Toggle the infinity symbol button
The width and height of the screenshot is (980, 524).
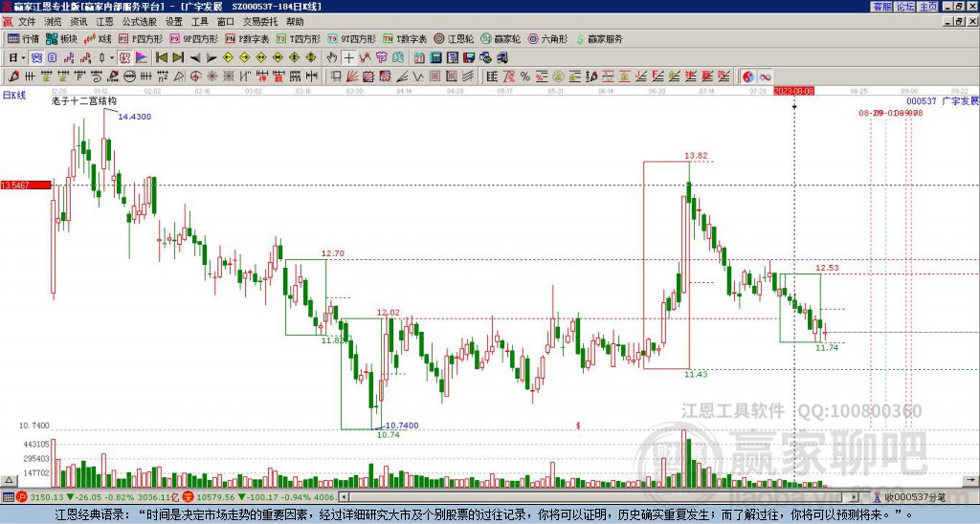click(x=765, y=76)
